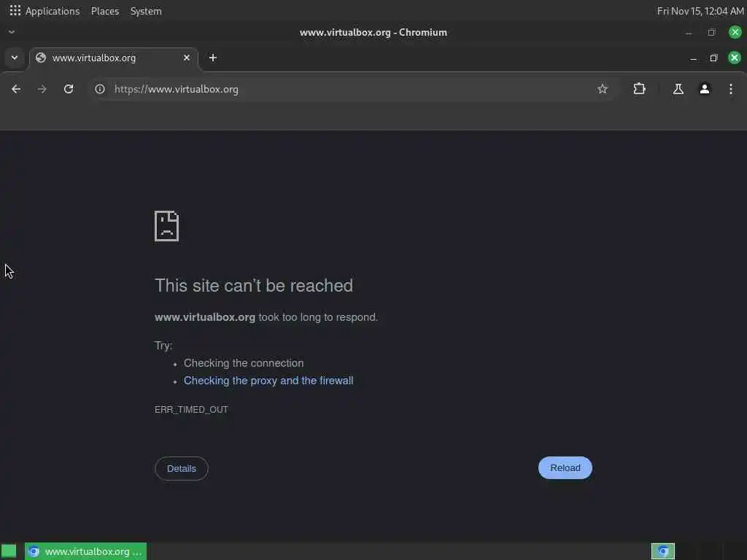Screen dimensions: 747x560
Task: Click the forward navigation arrow
Action: click(42, 89)
